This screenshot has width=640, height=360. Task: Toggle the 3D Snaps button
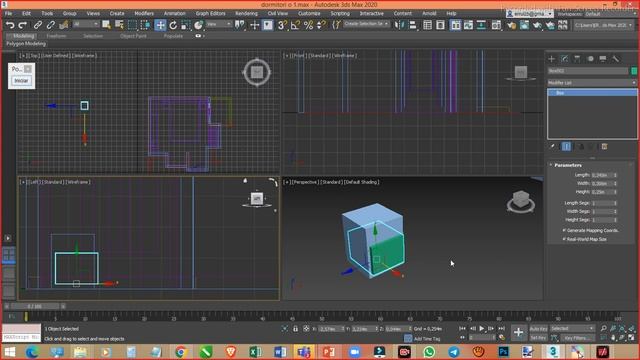[x=282, y=25]
